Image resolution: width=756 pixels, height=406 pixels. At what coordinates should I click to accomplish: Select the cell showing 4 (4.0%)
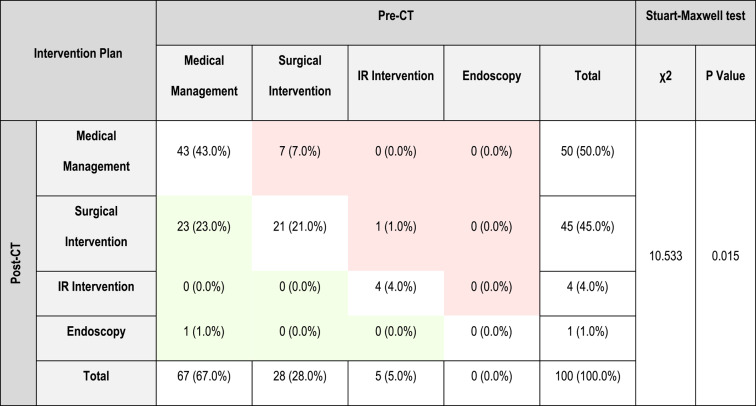pos(395,287)
